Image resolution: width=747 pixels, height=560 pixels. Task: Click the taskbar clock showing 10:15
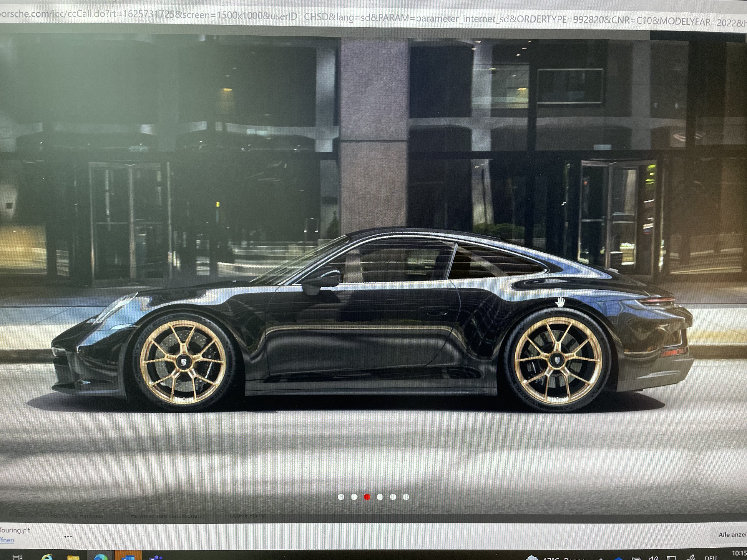point(739,554)
